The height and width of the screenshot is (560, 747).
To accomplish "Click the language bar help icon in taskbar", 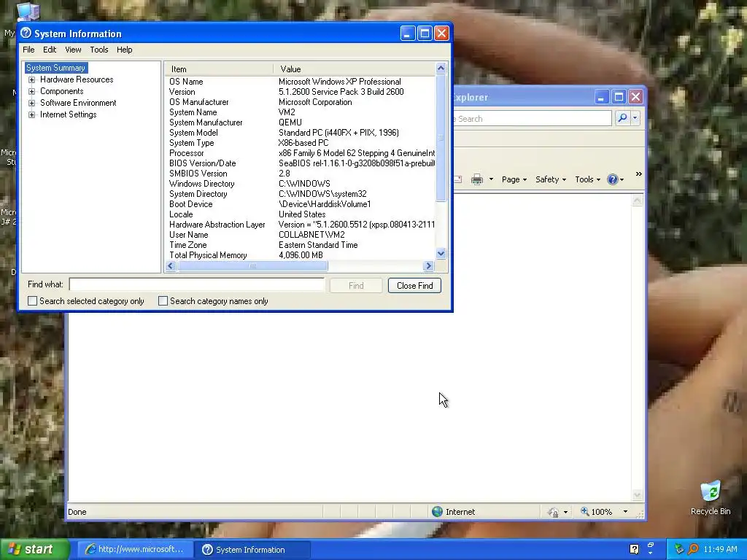I will tap(634, 550).
